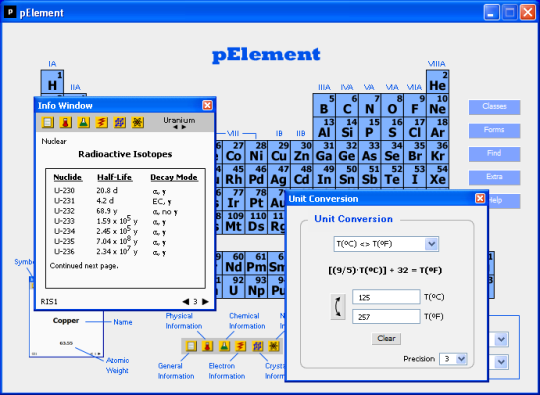Select the Neodymium (Nd) element cell
540x395 pixels.
click(x=233, y=263)
